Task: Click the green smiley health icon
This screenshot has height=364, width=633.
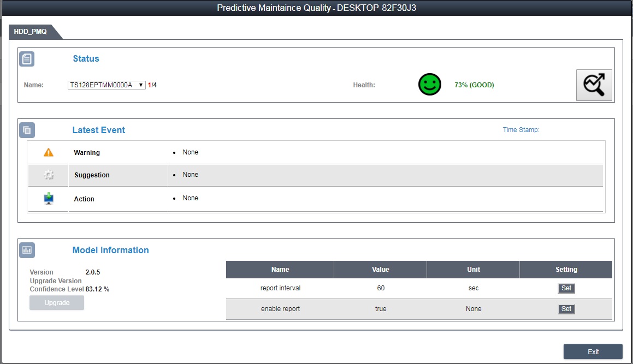Action: [x=429, y=85]
